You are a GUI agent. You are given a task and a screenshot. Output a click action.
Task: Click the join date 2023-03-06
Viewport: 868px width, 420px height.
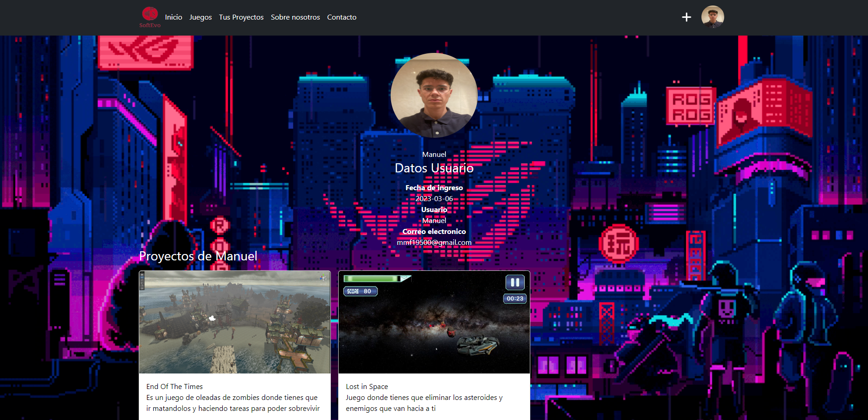434,199
